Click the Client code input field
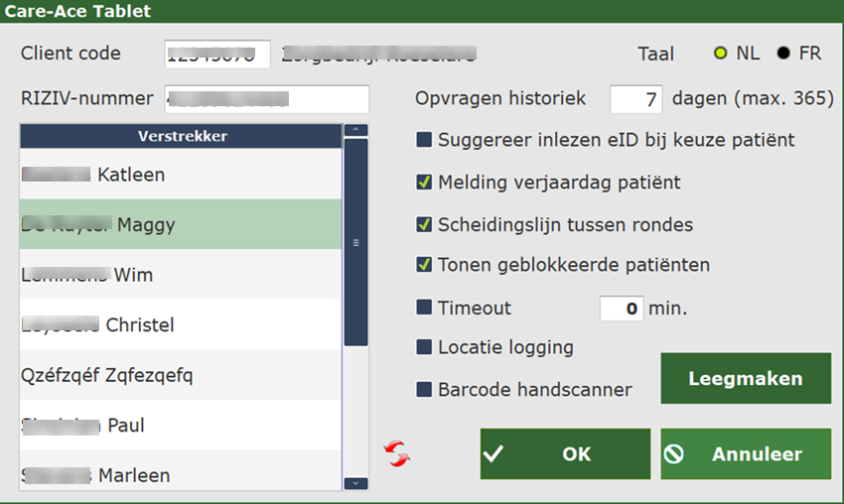This screenshot has height=504, width=844. [217, 55]
